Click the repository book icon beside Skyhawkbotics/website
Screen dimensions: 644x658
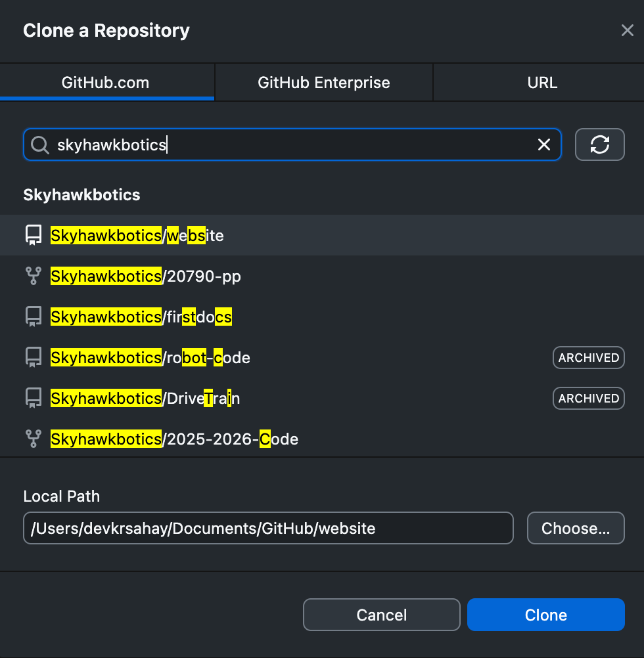pyautogui.click(x=33, y=234)
